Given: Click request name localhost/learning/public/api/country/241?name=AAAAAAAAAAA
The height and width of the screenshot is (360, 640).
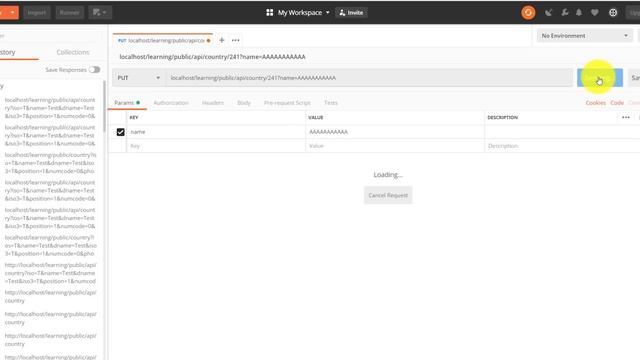Looking at the screenshot, I should (x=212, y=57).
